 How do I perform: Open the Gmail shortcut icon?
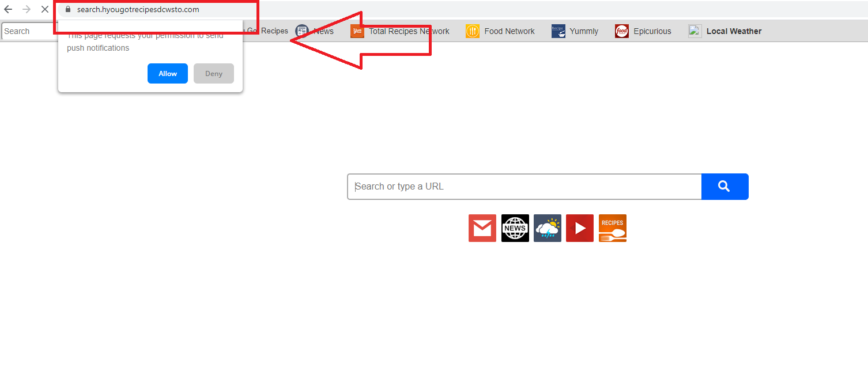point(482,228)
